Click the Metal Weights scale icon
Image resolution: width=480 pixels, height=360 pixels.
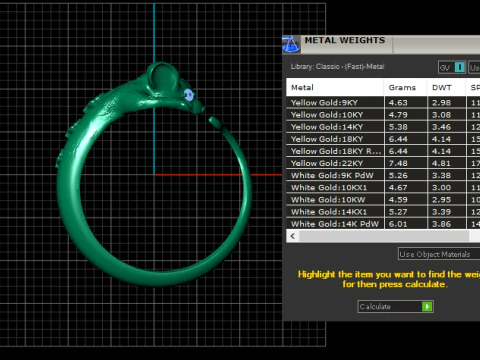pos(291,45)
